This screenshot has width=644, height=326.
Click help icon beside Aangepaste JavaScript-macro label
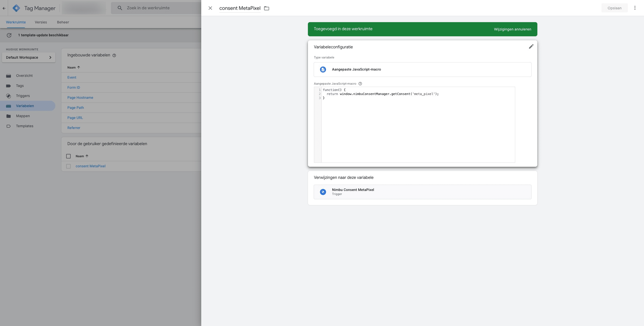pyautogui.click(x=360, y=84)
